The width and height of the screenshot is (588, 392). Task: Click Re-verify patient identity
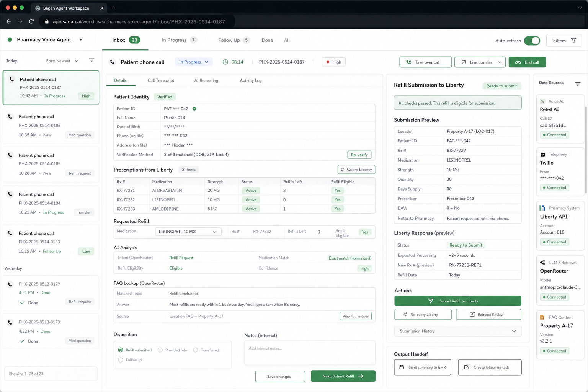point(359,155)
